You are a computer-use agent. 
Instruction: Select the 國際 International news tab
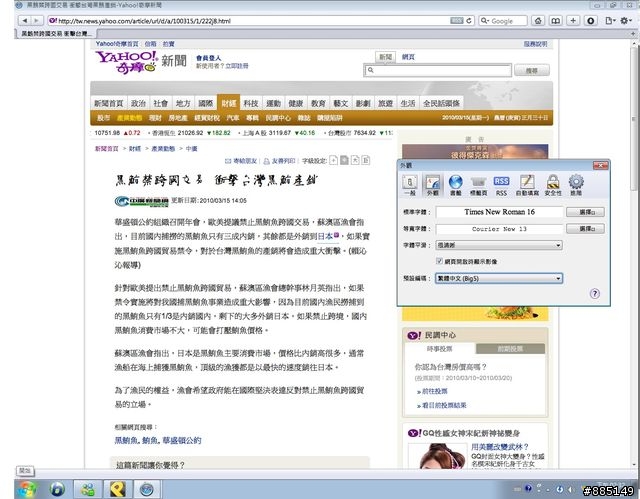206,103
